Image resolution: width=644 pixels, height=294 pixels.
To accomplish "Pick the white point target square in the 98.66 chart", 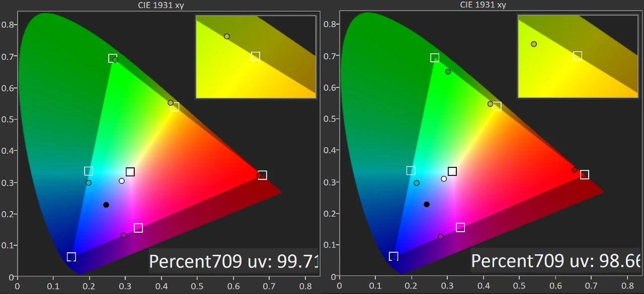I will [x=452, y=171].
